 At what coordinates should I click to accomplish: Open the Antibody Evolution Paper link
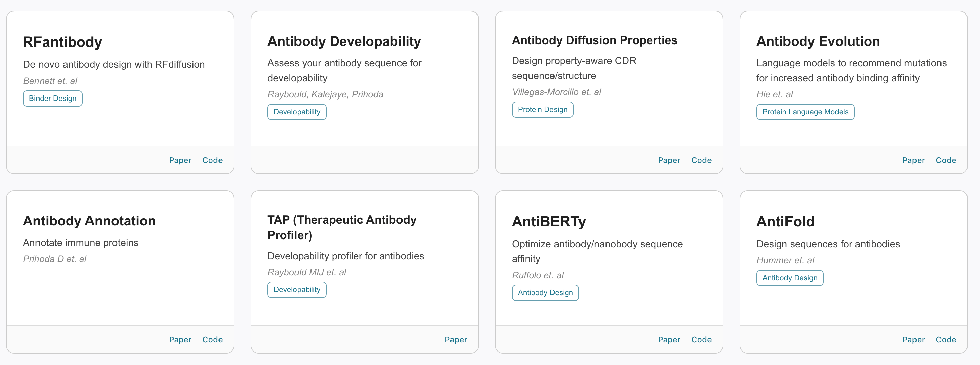click(913, 160)
